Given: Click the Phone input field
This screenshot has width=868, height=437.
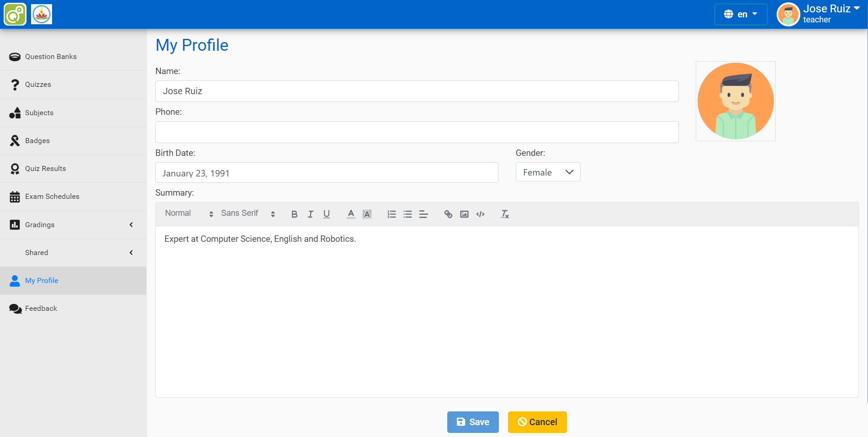Looking at the screenshot, I should tap(417, 132).
